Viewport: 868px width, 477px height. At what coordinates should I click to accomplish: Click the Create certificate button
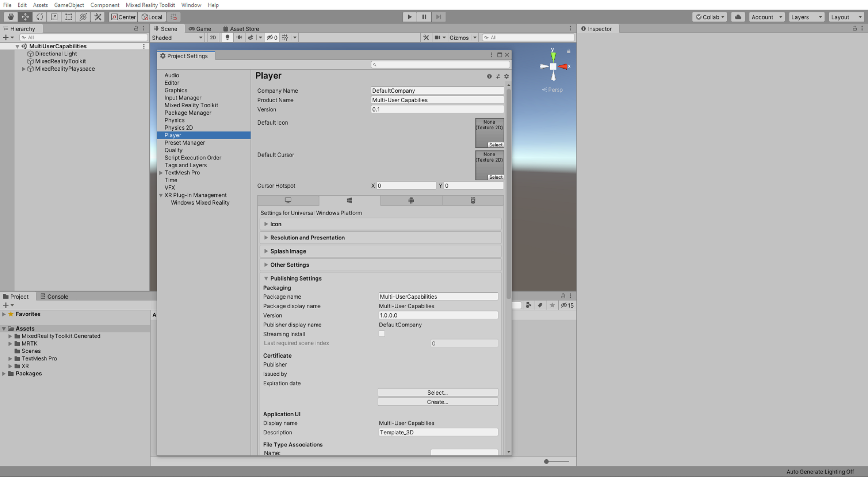pos(437,402)
